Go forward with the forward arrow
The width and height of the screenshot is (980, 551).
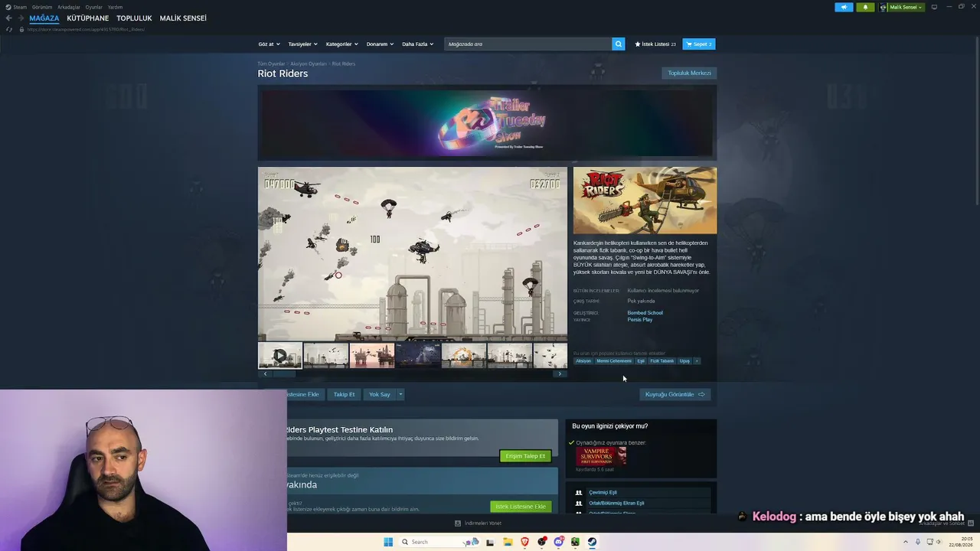pyautogui.click(x=21, y=18)
